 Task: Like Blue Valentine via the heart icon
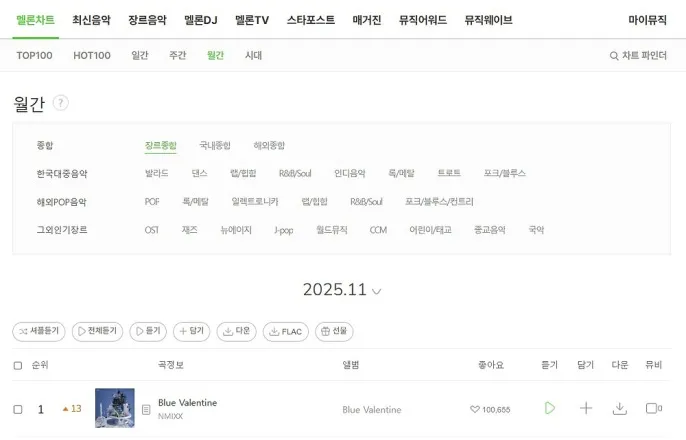pos(474,409)
